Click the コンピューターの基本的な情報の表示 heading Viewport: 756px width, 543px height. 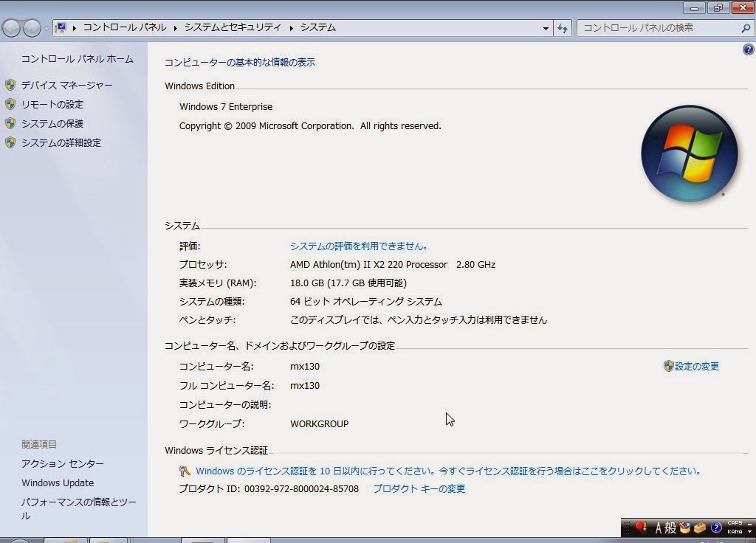coord(240,62)
